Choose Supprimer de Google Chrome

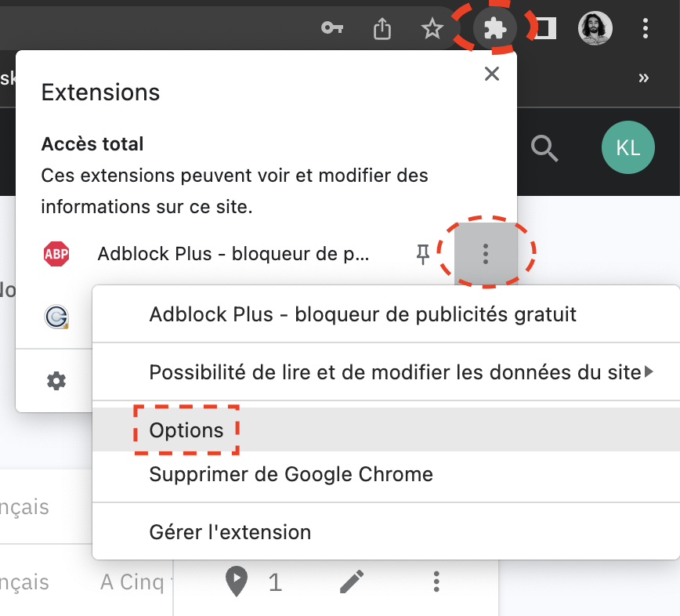(x=291, y=474)
